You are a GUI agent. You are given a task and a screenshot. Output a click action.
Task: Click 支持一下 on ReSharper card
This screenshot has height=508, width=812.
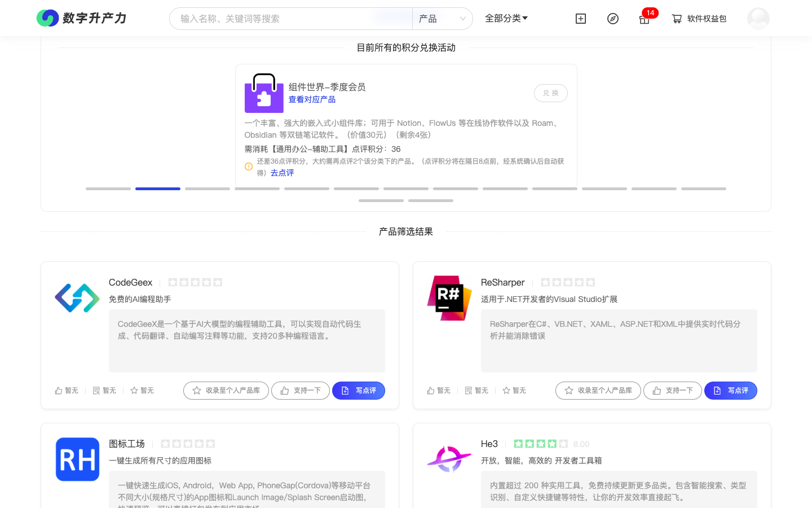click(x=673, y=391)
